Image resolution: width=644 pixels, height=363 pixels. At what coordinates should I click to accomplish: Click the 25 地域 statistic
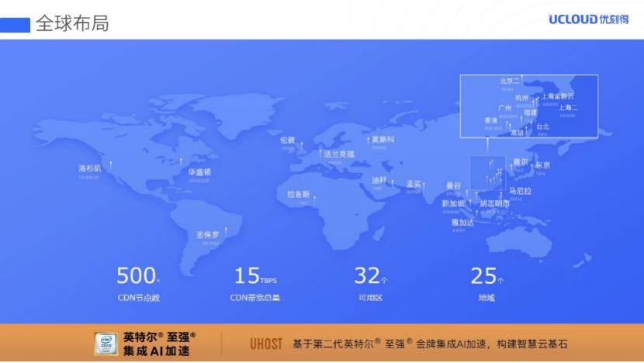click(486, 284)
